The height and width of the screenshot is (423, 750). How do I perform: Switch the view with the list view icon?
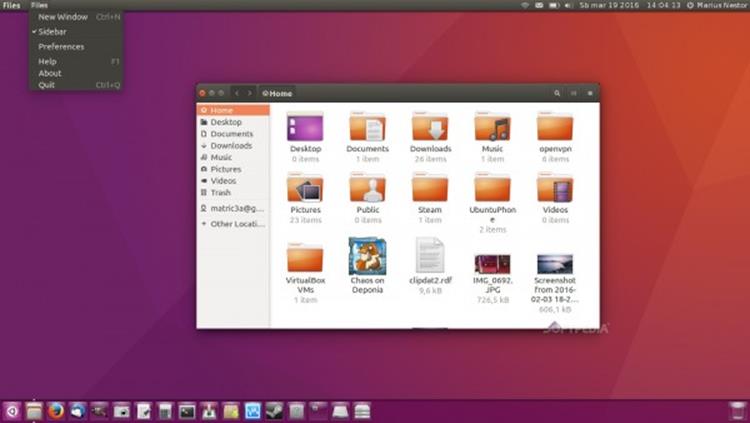[x=574, y=93]
